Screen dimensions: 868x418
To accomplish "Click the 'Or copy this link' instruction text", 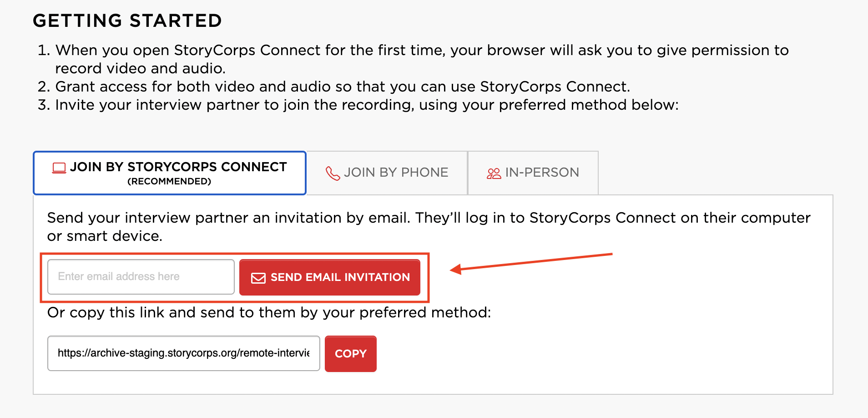I will [x=269, y=312].
